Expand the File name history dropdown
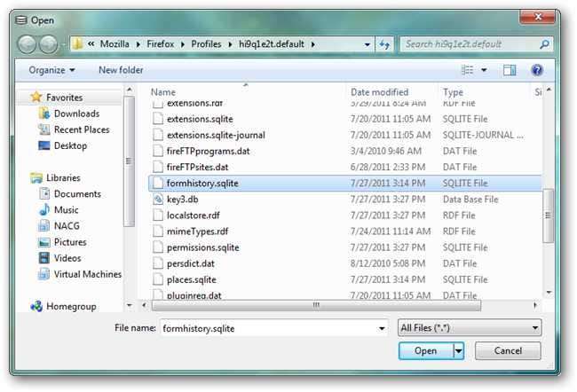The image size is (577, 392). (382, 328)
